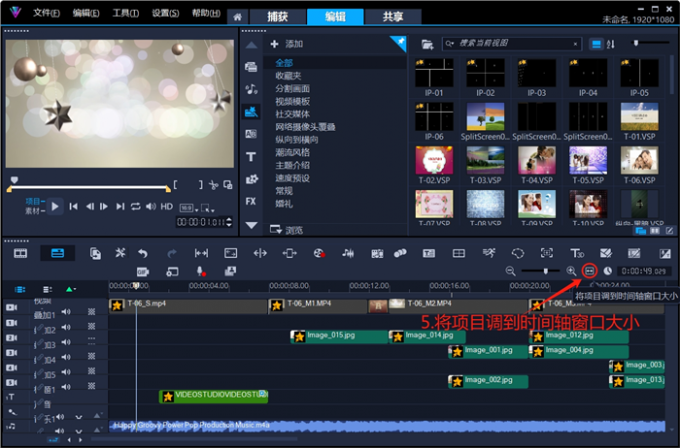The image size is (680, 448).
Task: Open the FX filter library panel
Action: pyautogui.click(x=251, y=201)
